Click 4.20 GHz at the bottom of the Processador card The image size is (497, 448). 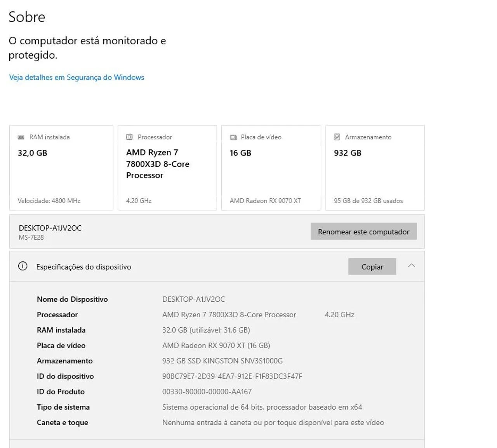coord(139,201)
